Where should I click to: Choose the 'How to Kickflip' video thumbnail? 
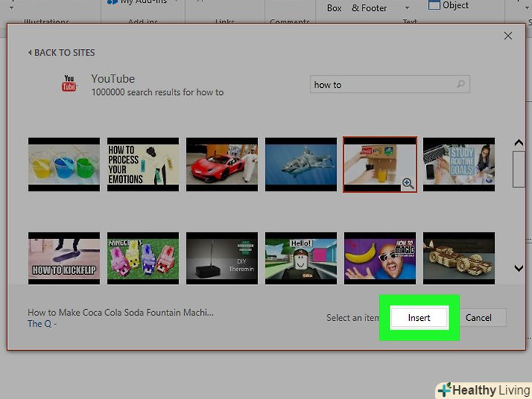[64, 258]
